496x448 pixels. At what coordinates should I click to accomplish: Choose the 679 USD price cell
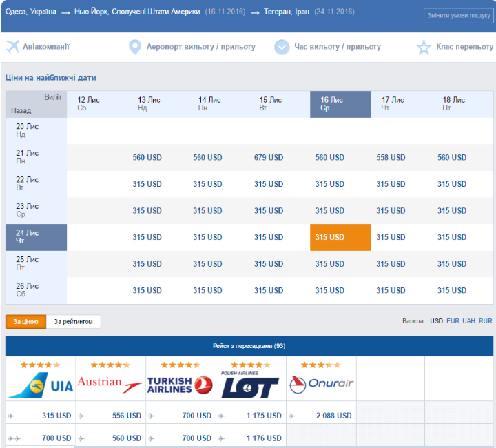coord(269,158)
